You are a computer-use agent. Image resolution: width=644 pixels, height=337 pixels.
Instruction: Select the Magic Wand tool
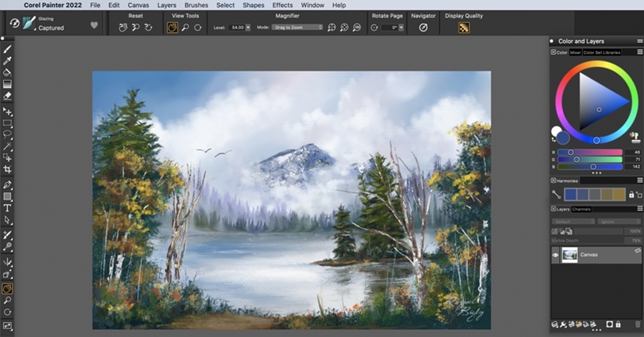[7, 146]
